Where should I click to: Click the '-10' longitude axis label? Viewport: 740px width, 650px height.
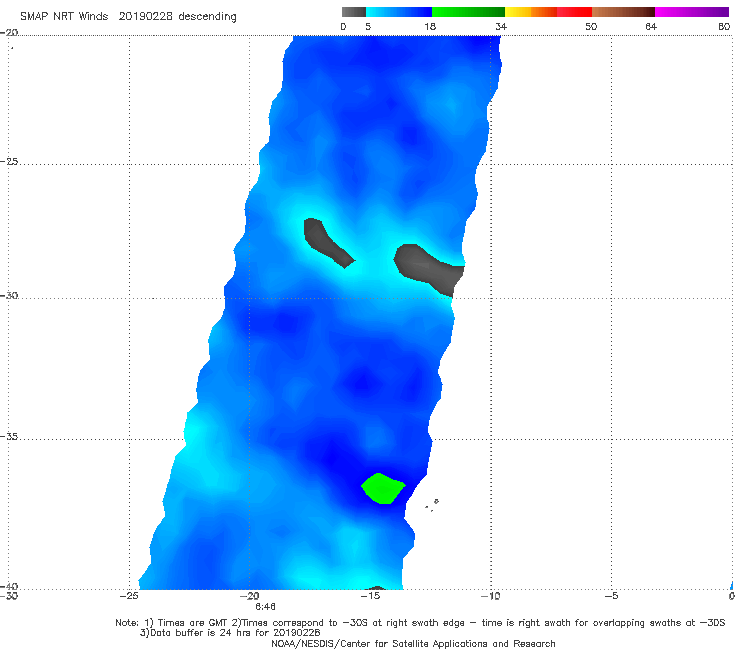click(490, 596)
